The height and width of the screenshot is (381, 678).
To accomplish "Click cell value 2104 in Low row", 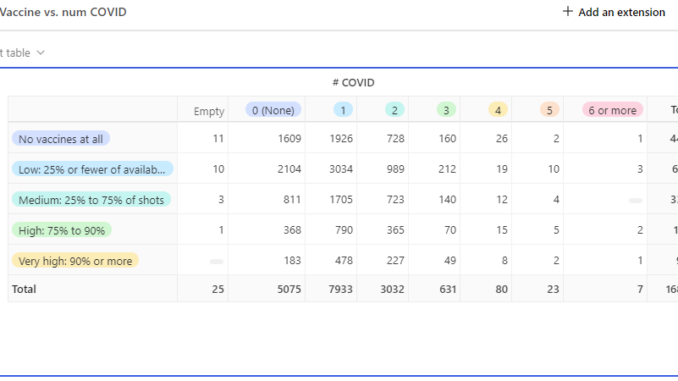I will (289, 169).
